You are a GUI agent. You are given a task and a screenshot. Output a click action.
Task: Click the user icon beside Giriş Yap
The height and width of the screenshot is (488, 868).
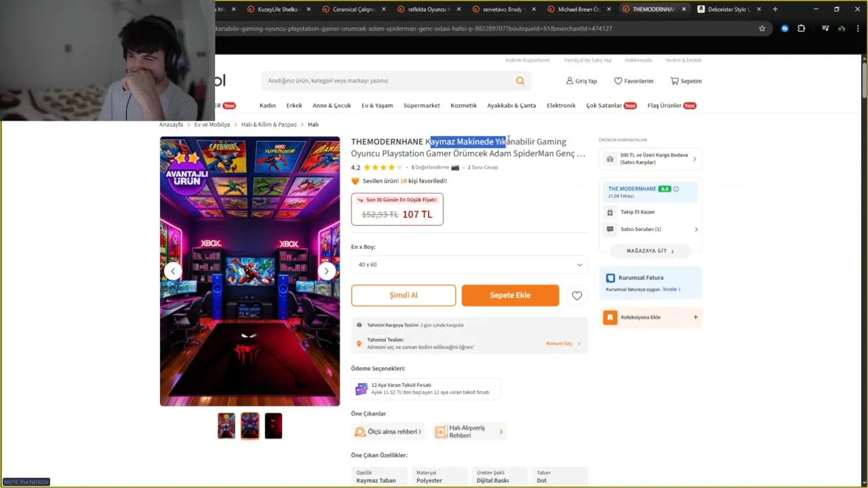[x=570, y=81]
